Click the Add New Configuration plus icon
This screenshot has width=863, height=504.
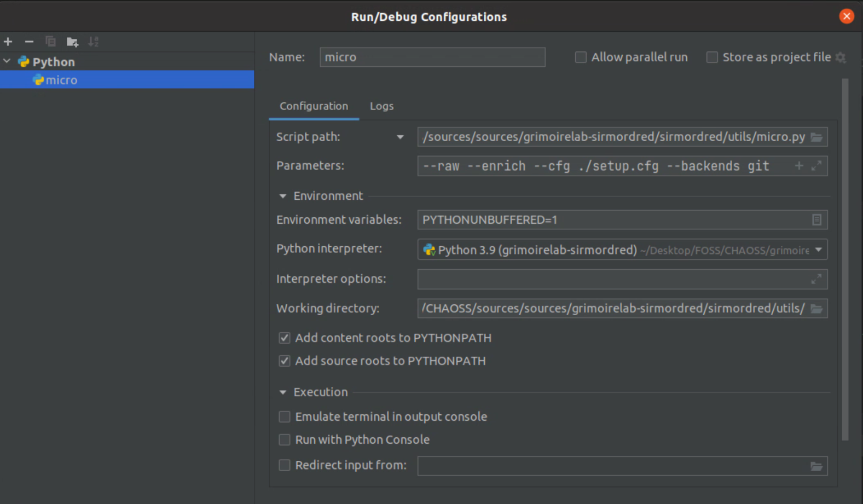(x=8, y=42)
